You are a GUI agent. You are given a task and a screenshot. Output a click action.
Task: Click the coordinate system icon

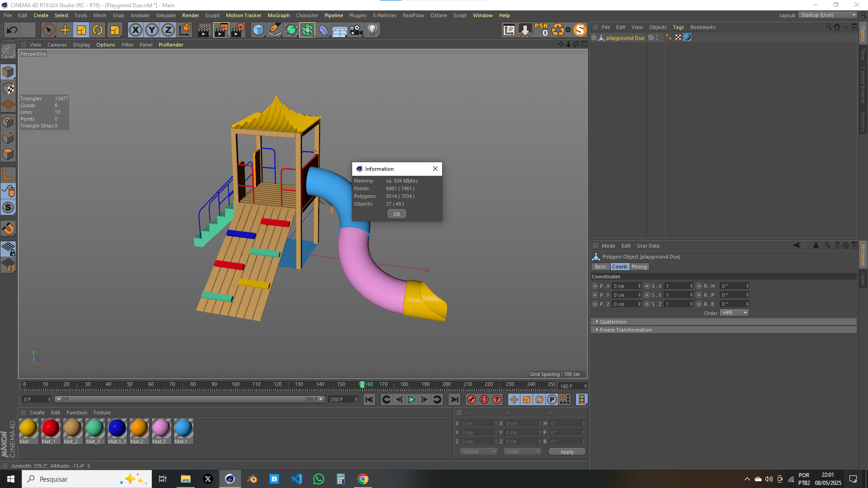pos(185,30)
